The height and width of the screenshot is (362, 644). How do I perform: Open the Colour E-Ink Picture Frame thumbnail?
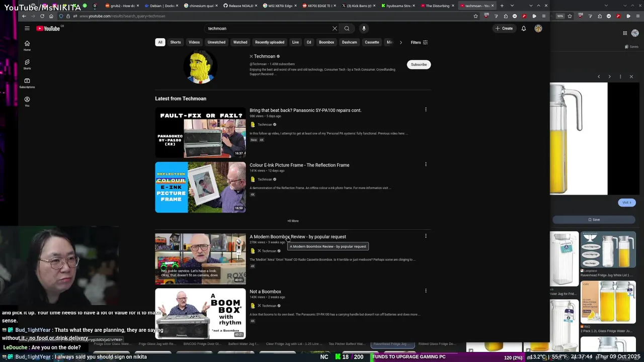coord(200,187)
